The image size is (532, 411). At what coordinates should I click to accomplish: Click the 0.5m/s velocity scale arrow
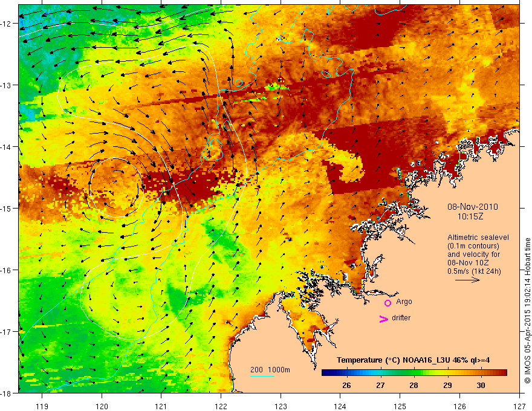pos(467,280)
